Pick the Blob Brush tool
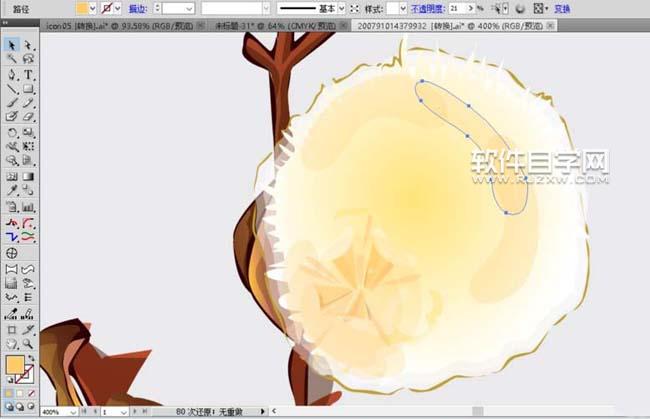 pos(12,117)
